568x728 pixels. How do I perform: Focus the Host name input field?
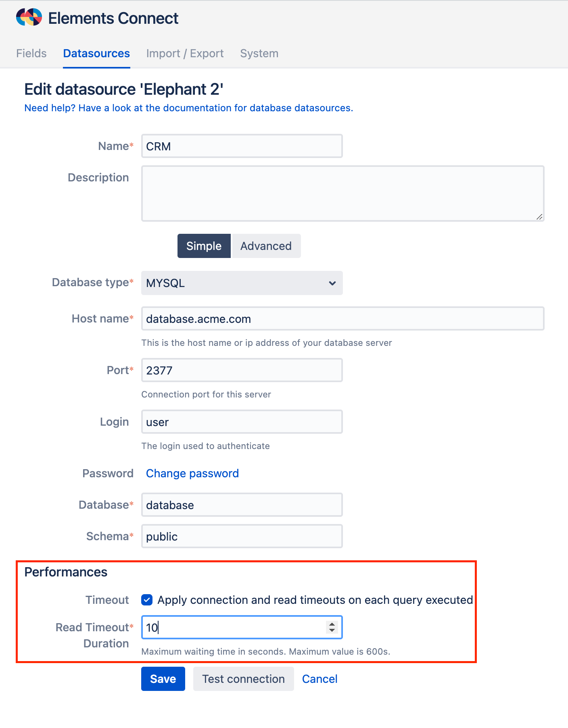pyautogui.click(x=342, y=319)
